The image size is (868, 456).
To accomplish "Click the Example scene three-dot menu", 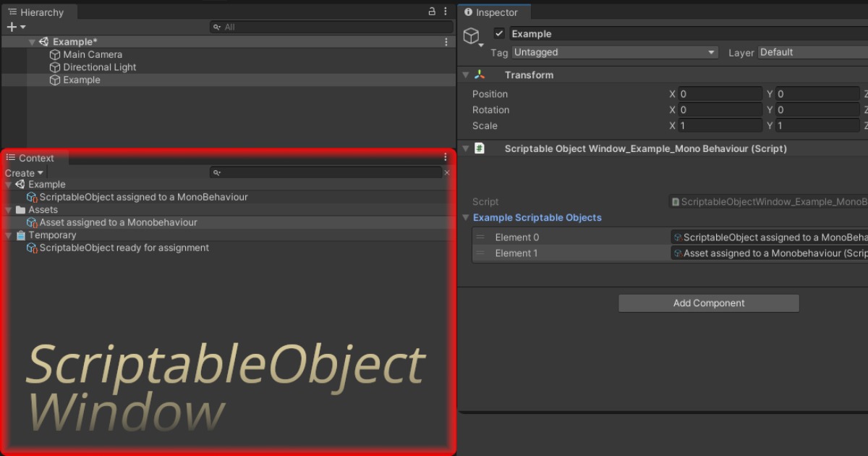I will pos(446,42).
